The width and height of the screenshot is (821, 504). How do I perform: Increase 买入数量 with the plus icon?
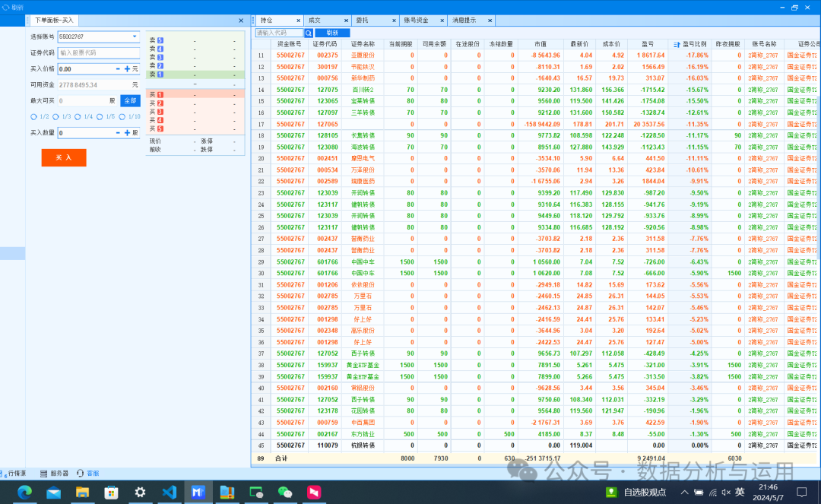click(x=127, y=133)
